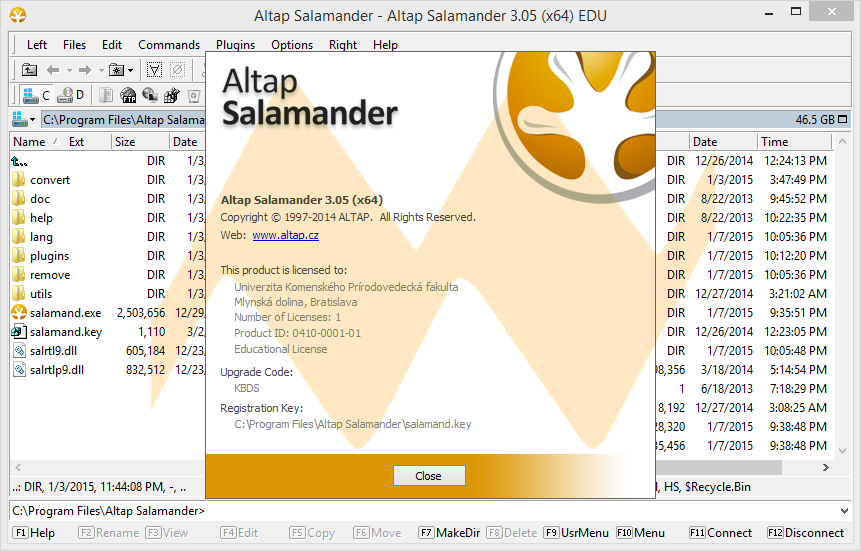Close the About dialog

[x=429, y=476]
